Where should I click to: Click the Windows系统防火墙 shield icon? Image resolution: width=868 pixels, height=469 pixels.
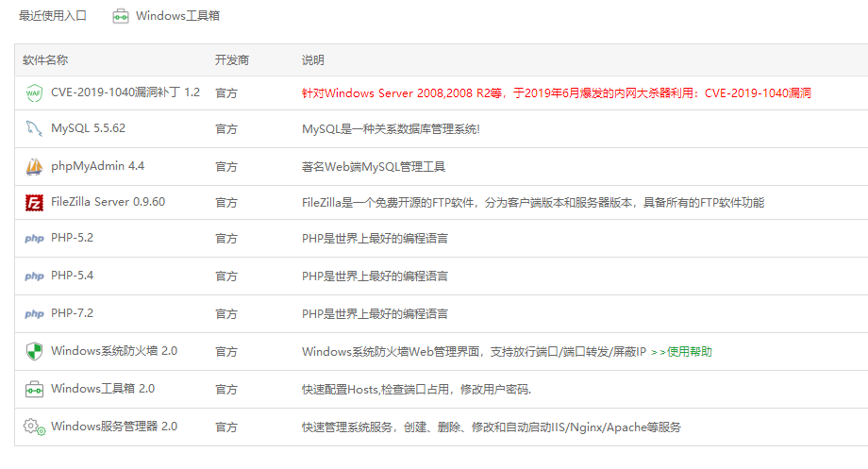34,352
